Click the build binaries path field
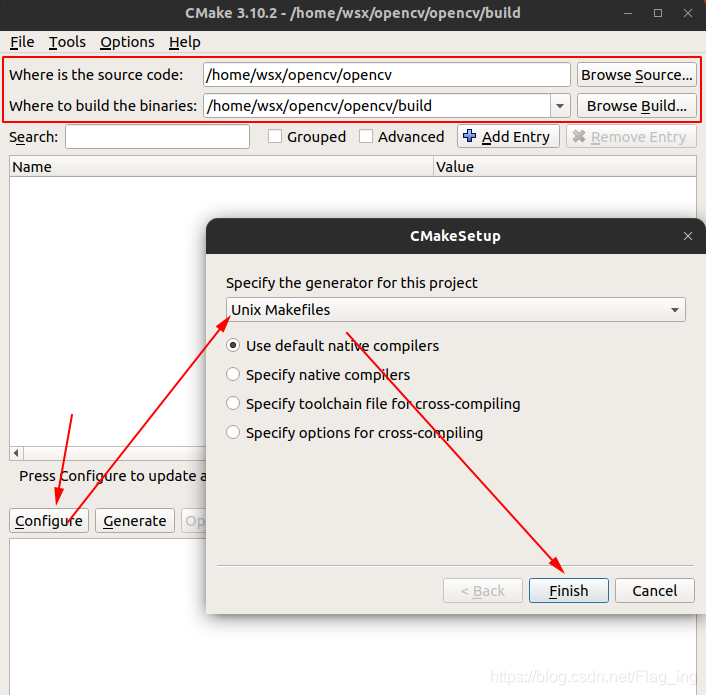Image resolution: width=706 pixels, height=695 pixels. click(x=377, y=106)
